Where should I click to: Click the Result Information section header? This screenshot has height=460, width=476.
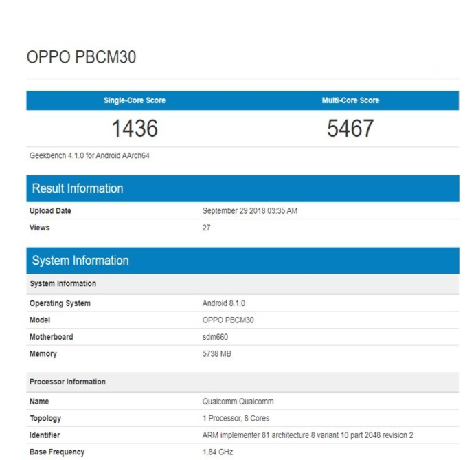point(78,188)
